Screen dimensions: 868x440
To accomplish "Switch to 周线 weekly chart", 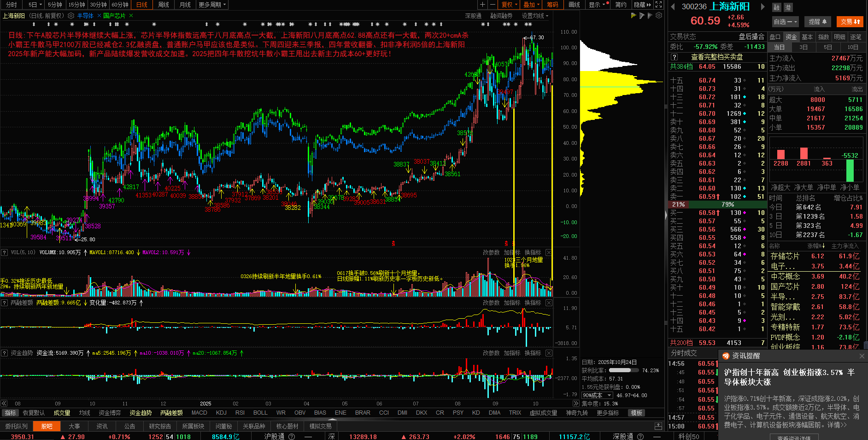I will click(164, 5).
